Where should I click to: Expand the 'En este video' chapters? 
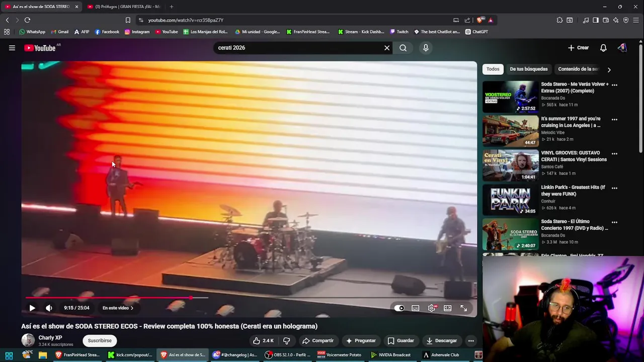tap(118, 308)
